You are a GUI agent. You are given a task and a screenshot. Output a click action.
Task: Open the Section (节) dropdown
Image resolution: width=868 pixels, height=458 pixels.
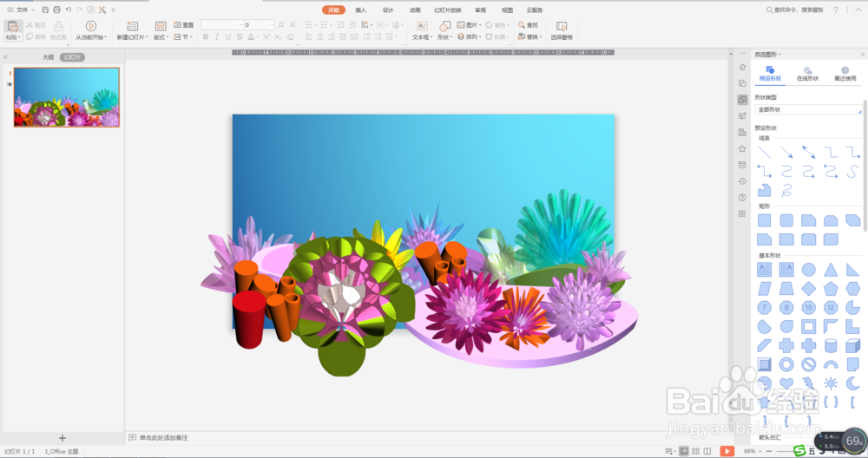coord(183,37)
